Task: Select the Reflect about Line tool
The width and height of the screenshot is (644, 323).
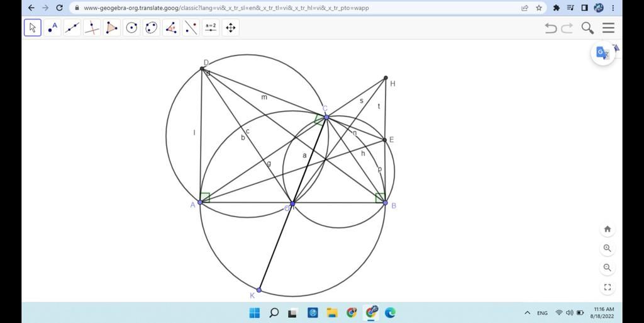Action: (191, 28)
